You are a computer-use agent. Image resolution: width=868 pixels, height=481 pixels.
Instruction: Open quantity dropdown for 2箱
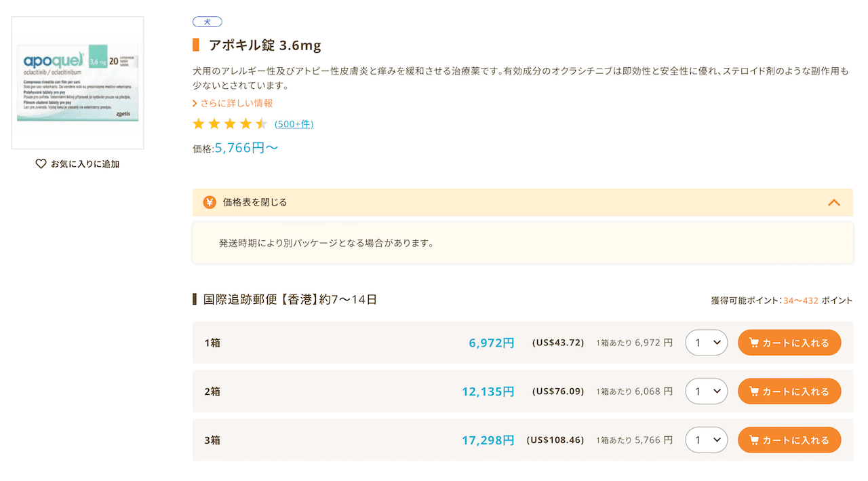706,392
